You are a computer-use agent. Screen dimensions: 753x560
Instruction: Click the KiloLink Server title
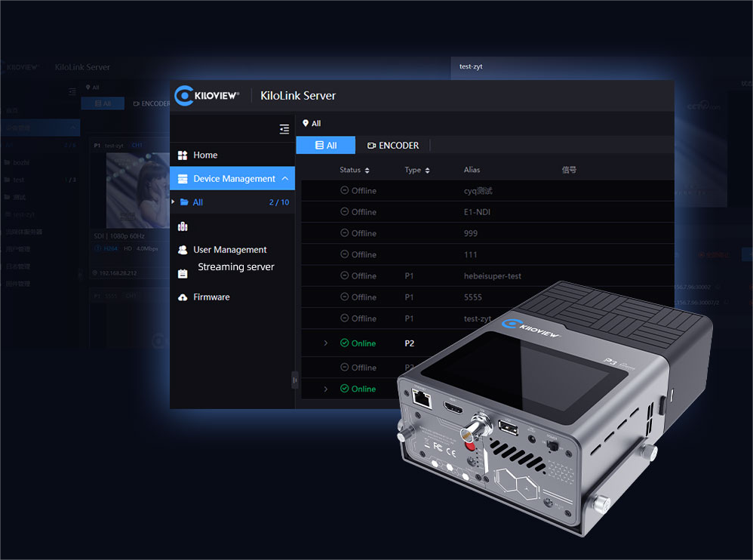point(298,96)
